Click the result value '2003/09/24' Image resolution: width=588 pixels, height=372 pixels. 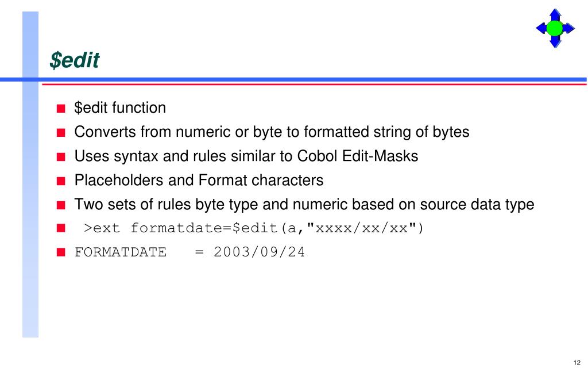point(260,252)
